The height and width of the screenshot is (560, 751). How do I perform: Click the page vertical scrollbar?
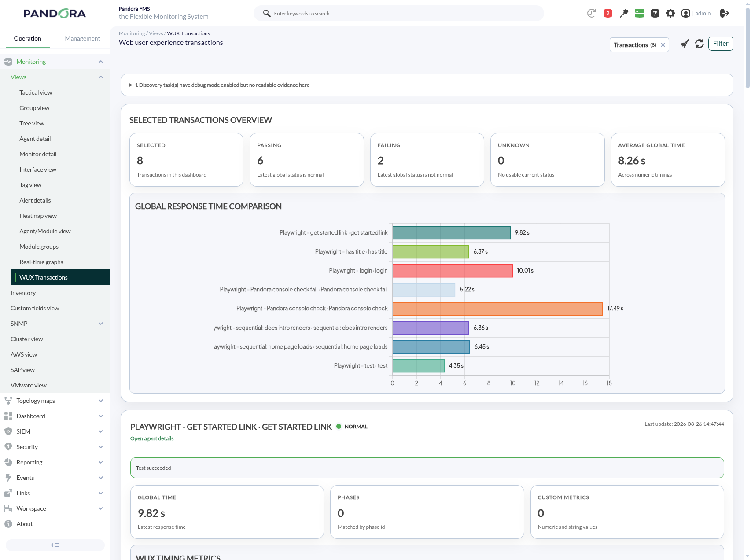point(747,48)
